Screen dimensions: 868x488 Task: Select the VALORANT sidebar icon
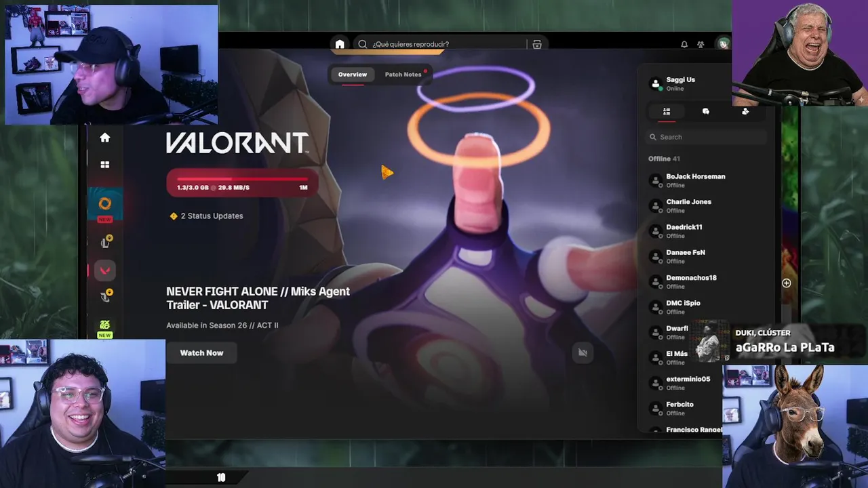[104, 270]
